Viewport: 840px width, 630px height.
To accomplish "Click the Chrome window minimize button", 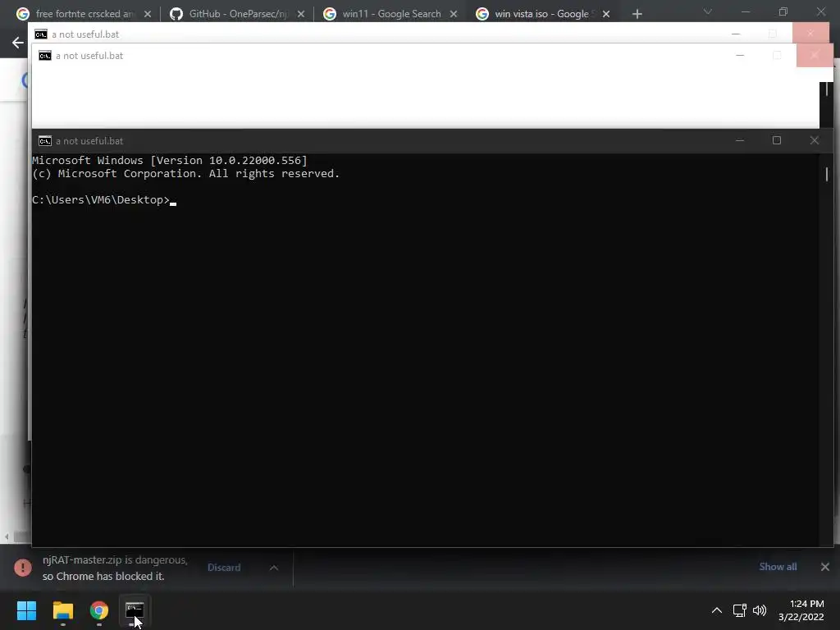I will coord(745,11).
